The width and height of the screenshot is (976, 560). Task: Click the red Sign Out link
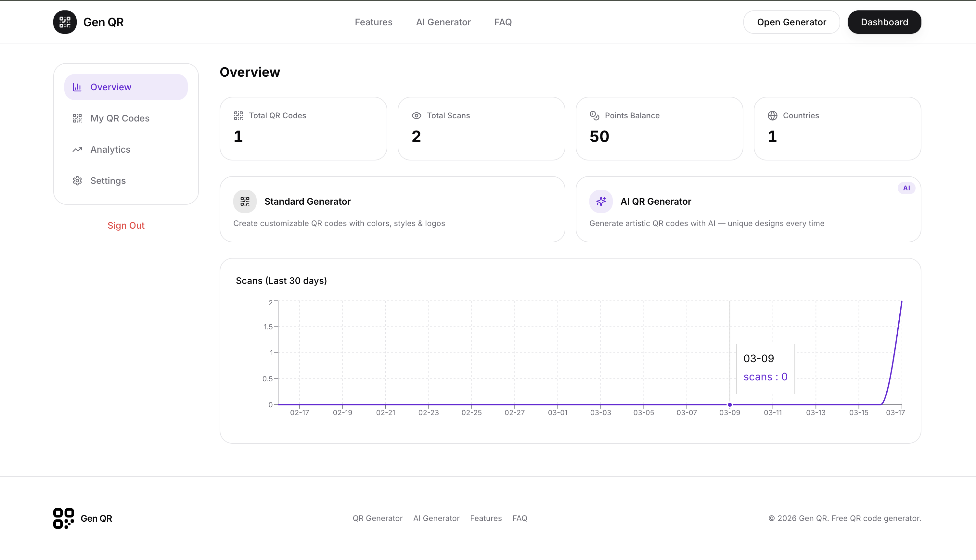point(126,225)
